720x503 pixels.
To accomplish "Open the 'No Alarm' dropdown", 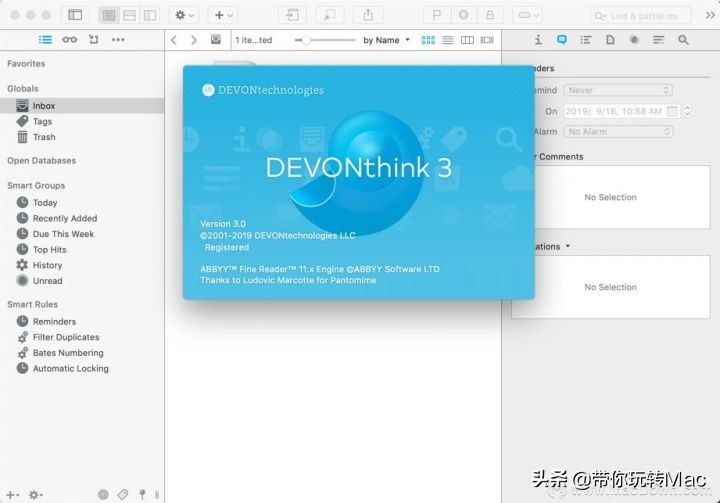I will click(619, 131).
